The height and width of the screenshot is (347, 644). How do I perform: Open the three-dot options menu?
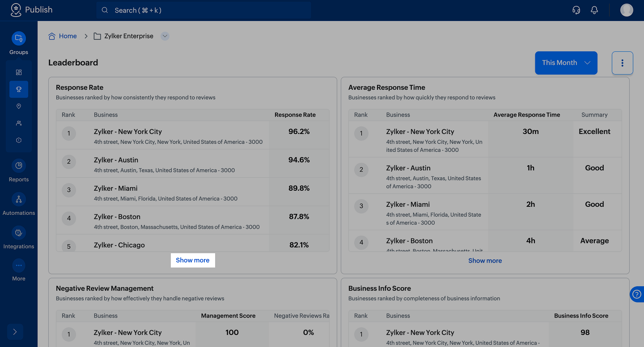(x=622, y=63)
